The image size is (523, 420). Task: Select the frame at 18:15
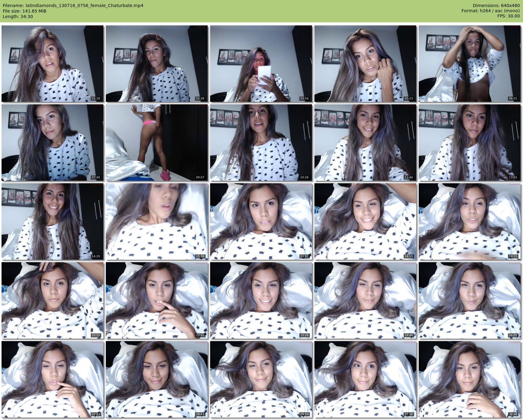click(365, 221)
